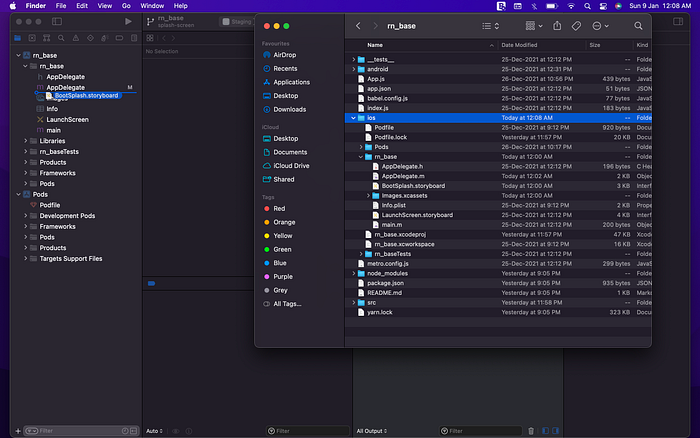Open the Finder group-by grid dropdown

[533, 26]
